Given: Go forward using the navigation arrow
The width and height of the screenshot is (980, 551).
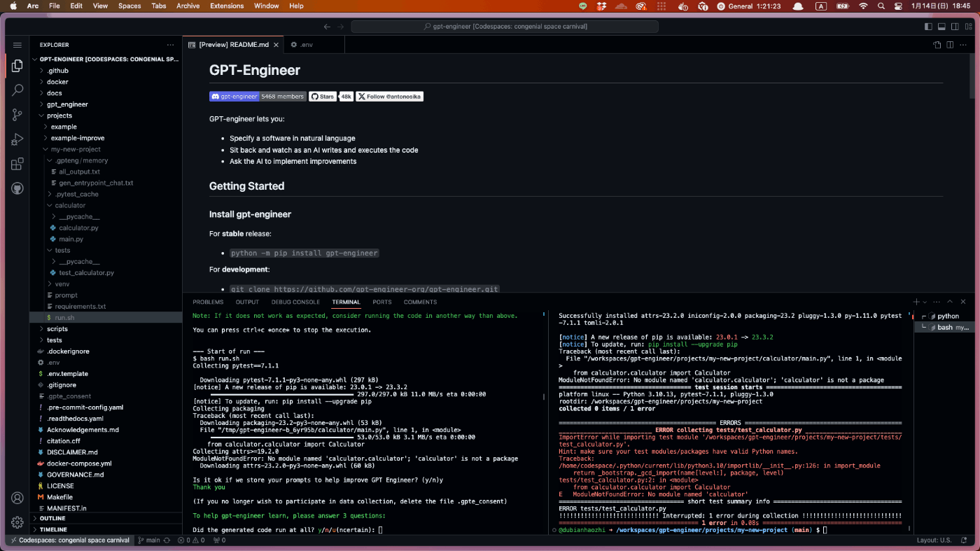Looking at the screenshot, I should 341,27.
